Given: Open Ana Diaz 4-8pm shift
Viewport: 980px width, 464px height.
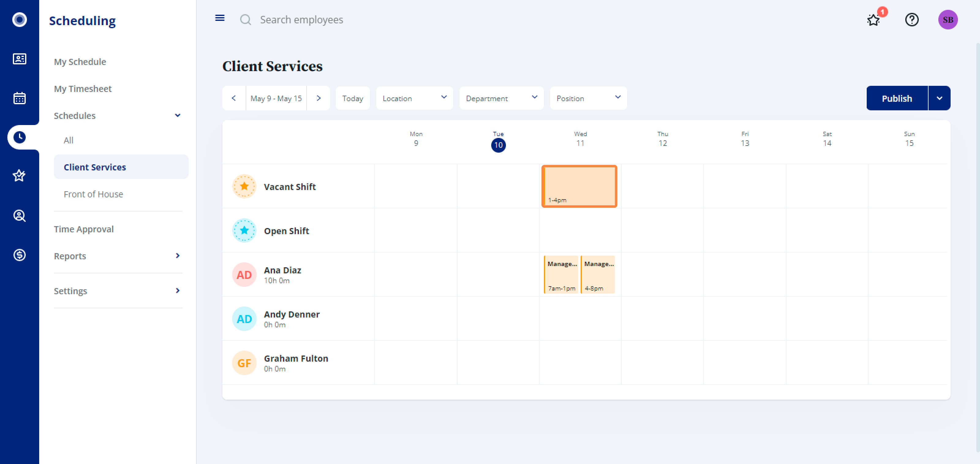Looking at the screenshot, I should tap(598, 274).
